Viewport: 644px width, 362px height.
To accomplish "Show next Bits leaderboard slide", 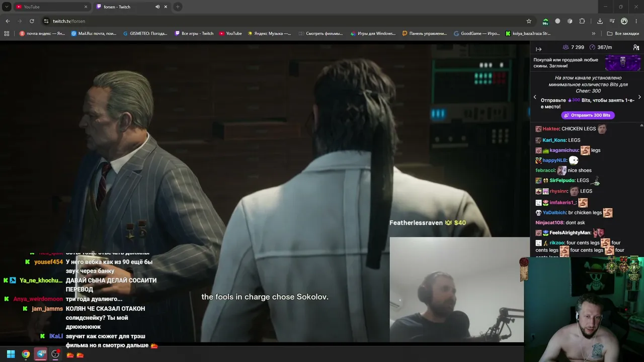I will click(x=639, y=97).
